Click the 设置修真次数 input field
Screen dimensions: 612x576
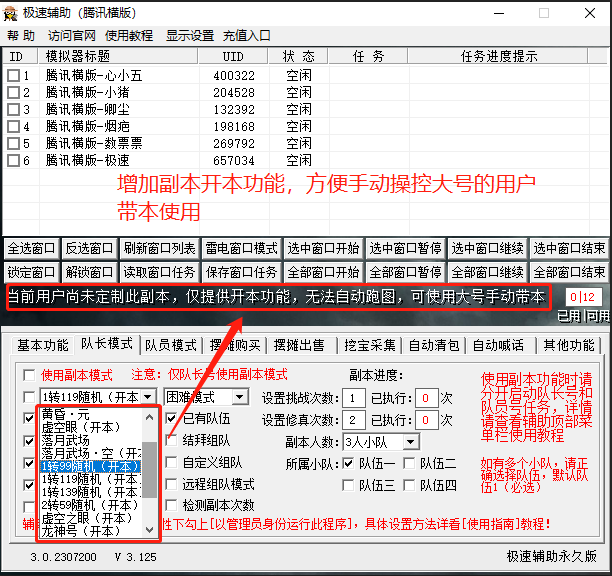click(x=354, y=420)
